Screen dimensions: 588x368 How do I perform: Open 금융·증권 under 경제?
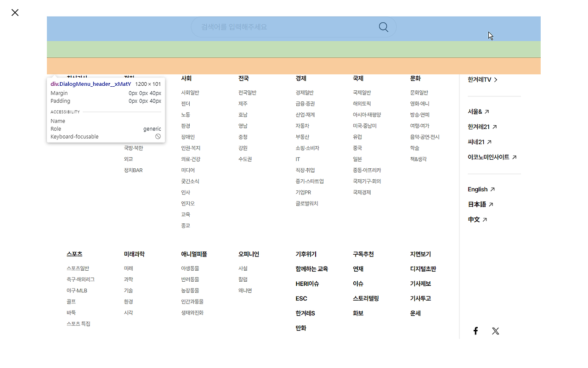pos(305,104)
